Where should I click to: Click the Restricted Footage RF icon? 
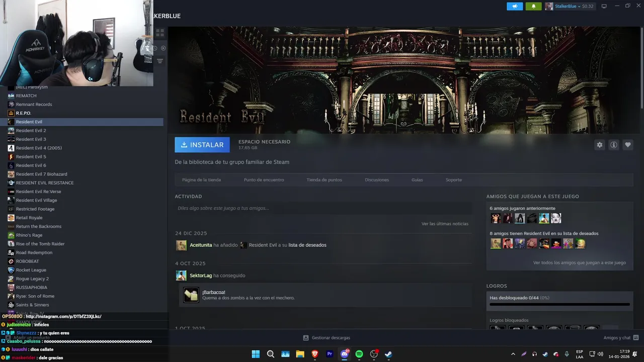point(11,209)
